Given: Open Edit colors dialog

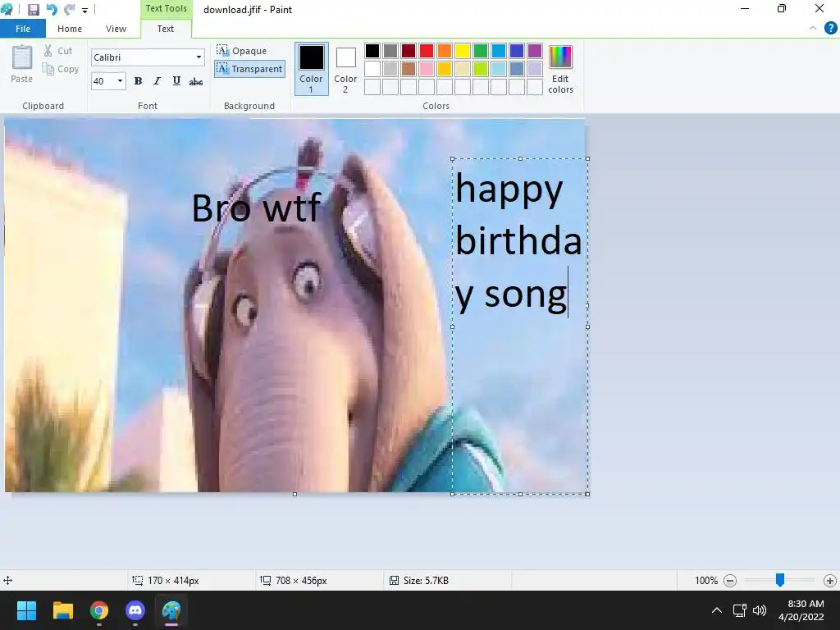Looking at the screenshot, I should click(x=560, y=71).
